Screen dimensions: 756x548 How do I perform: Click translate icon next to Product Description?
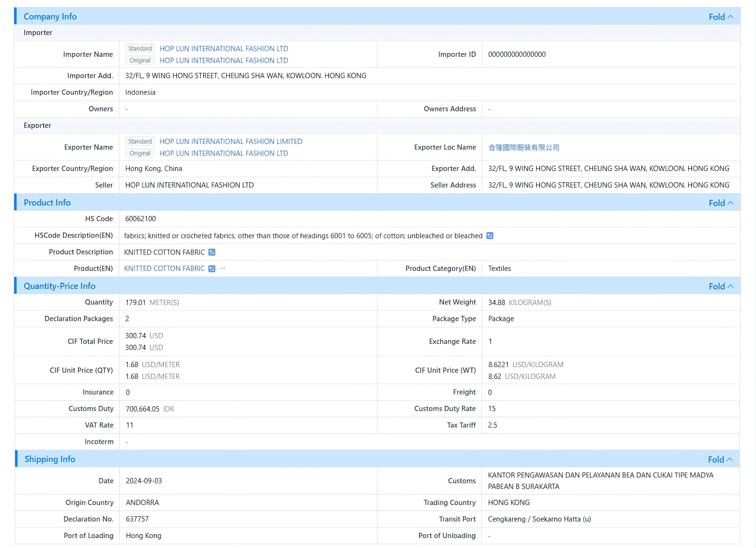pyautogui.click(x=212, y=252)
